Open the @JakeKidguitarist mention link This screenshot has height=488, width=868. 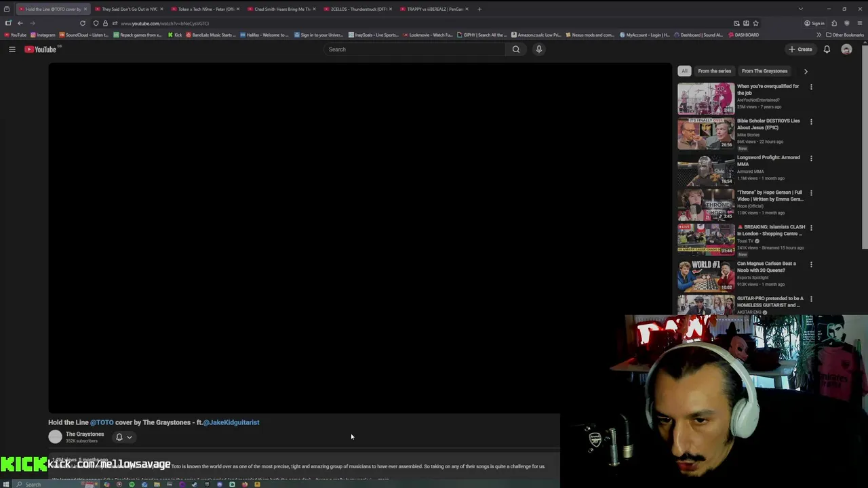pos(231,422)
